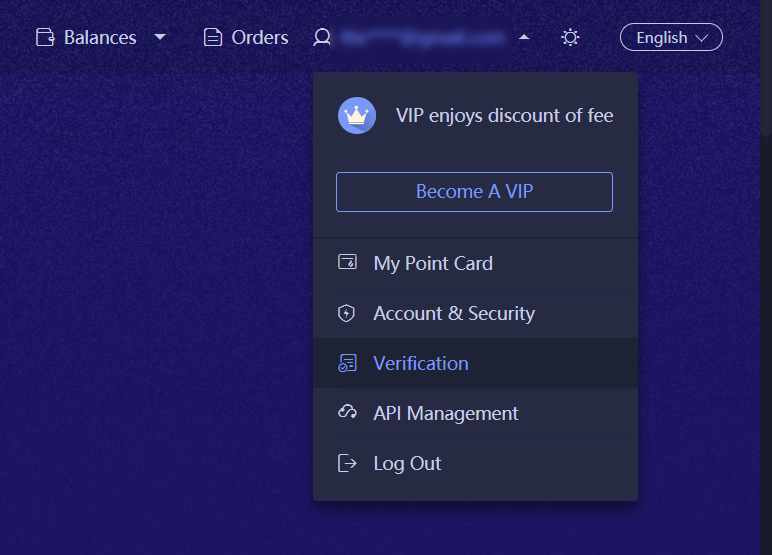Click the Log Out exit icon
The height and width of the screenshot is (555, 772).
(347, 463)
